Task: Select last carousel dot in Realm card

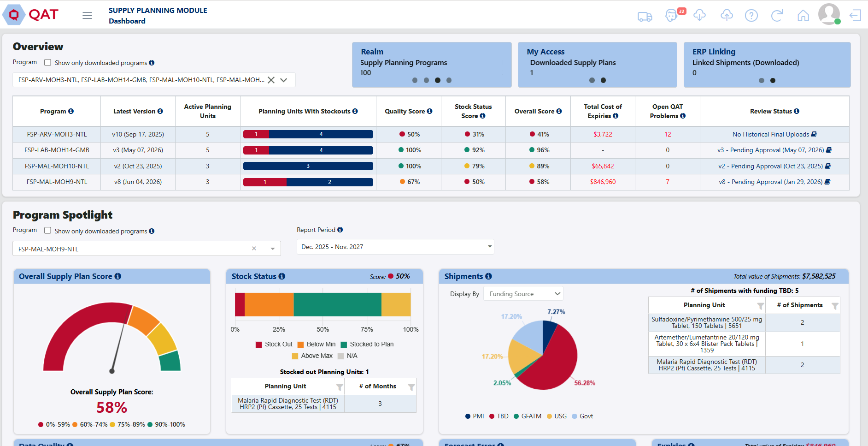Action: 449,80
